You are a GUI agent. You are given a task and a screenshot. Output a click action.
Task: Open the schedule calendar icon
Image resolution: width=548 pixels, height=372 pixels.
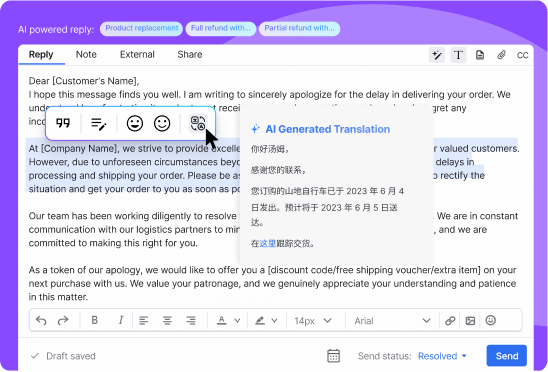[333, 356]
